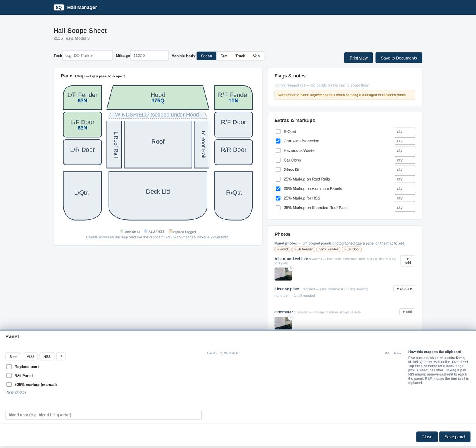The width and height of the screenshot is (476, 448).
Task: Disable 25% Markup on Aluminum Panels
Action: coord(278,188)
